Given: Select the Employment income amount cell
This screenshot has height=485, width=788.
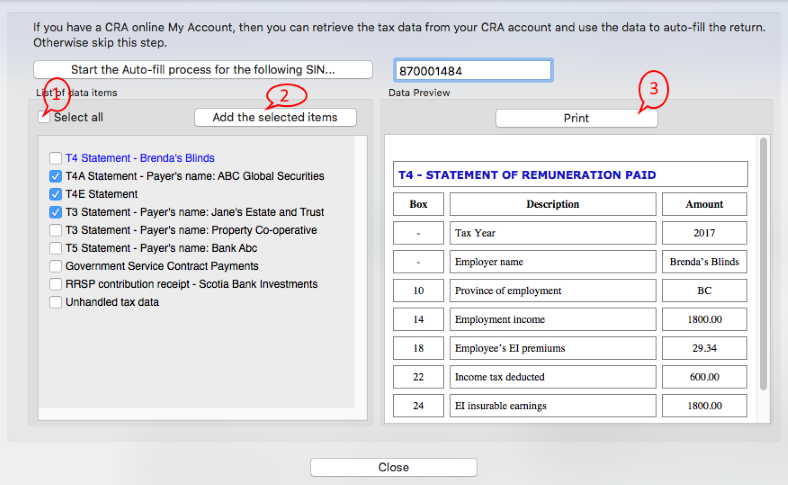Looking at the screenshot, I should (x=704, y=319).
